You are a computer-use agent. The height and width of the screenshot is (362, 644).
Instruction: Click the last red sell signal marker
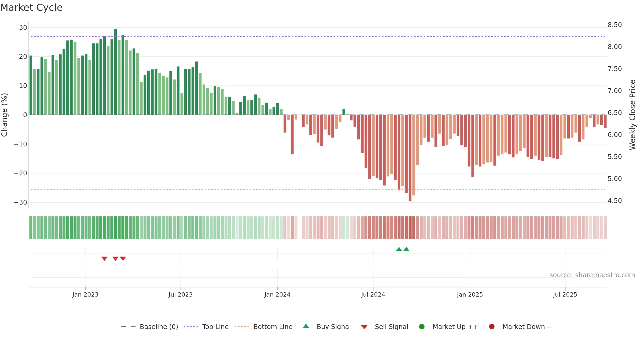[x=123, y=258]
